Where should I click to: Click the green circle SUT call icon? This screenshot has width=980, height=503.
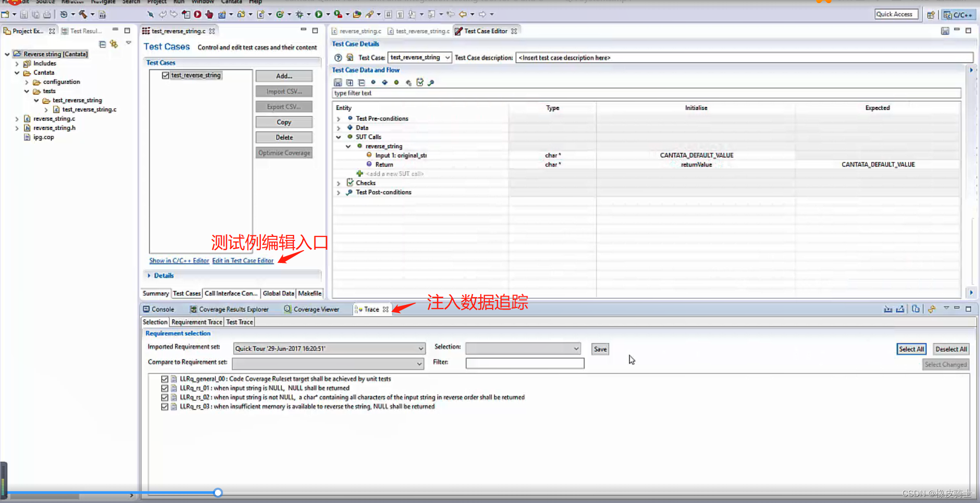pyautogui.click(x=397, y=82)
